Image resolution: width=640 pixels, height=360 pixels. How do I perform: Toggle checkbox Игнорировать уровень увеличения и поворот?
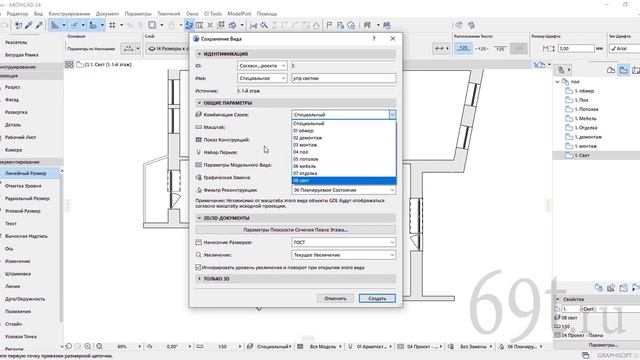coord(198,267)
